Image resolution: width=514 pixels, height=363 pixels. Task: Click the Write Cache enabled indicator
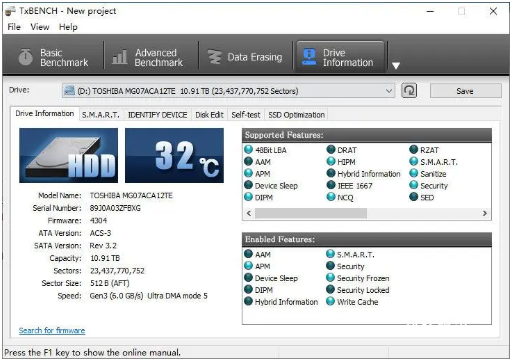tap(330, 301)
